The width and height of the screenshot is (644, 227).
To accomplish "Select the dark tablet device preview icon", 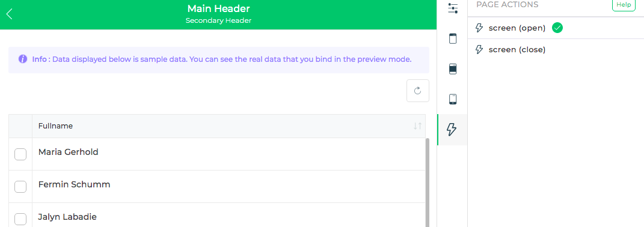I will [x=453, y=69].
